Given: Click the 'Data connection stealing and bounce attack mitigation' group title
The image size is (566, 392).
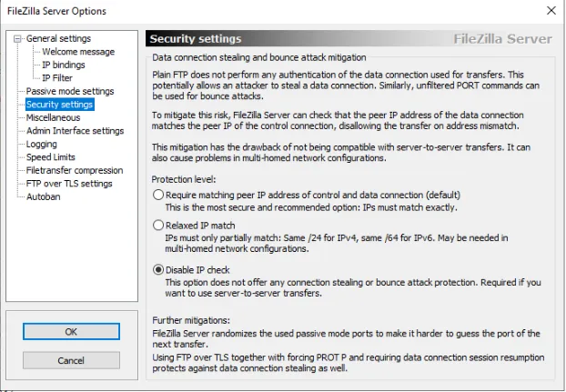Looking at the screenshot, I should coord(258,57).
